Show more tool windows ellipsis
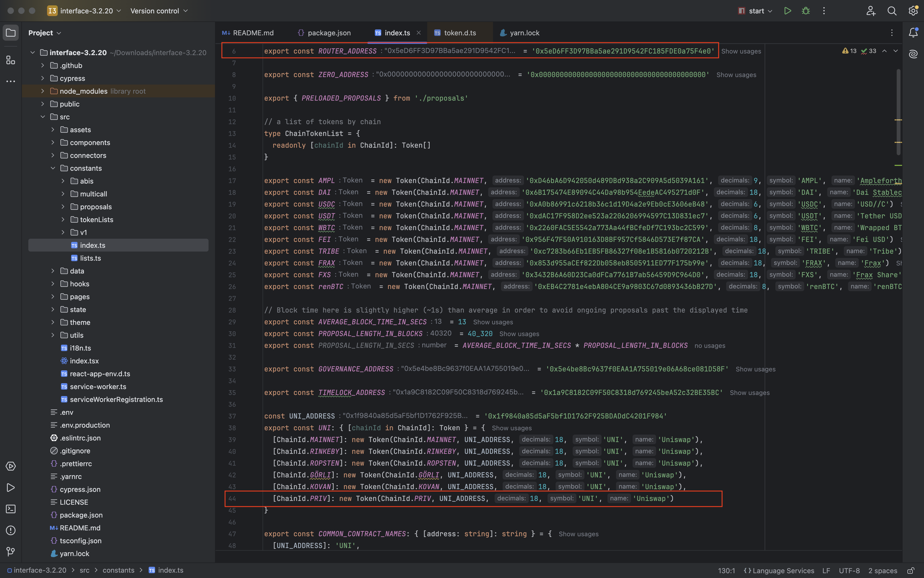This screenshot has width=924, height=578. (11, 81)
